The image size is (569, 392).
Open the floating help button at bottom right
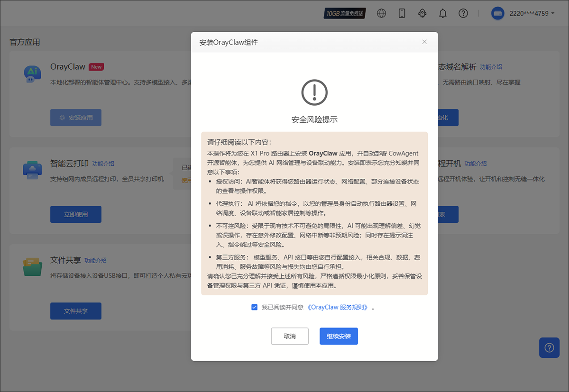[x=549, y=347]
